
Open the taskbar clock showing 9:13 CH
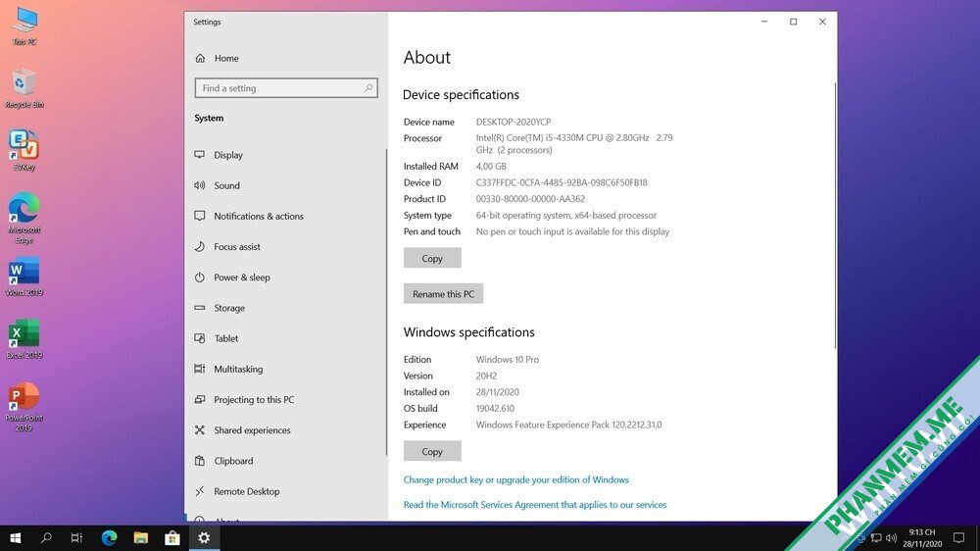click(x=922, y=538)
